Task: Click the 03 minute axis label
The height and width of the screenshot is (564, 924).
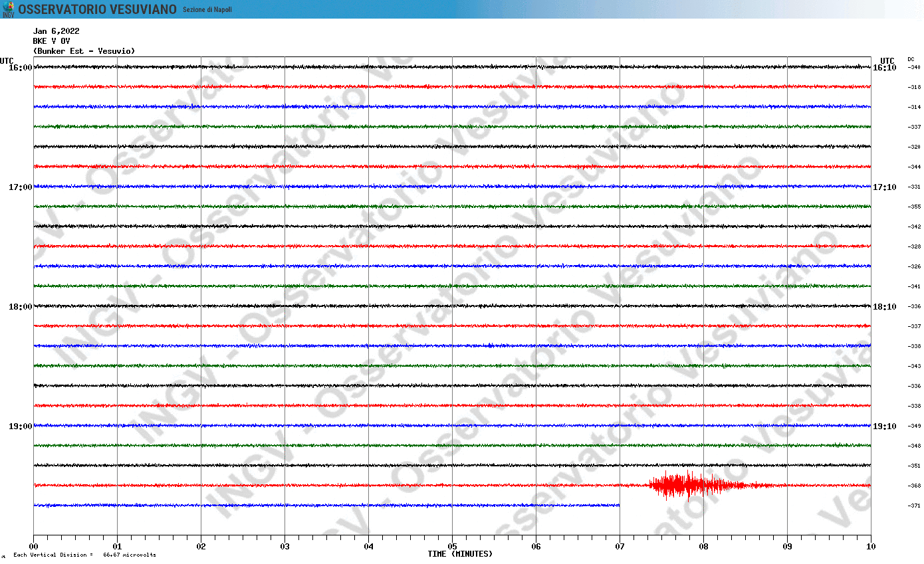Action: (285, 546)
